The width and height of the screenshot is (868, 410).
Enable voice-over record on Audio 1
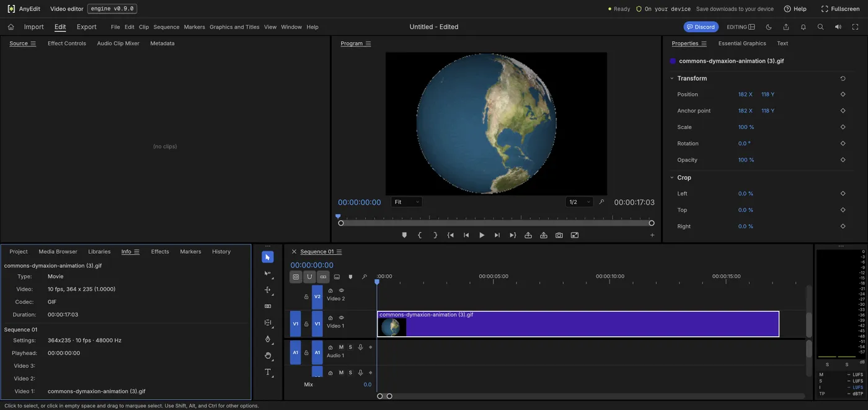tap(360, 347)
